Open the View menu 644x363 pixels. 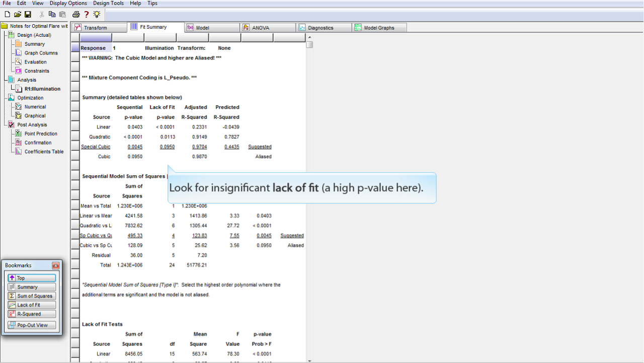(x=38, y=3)
